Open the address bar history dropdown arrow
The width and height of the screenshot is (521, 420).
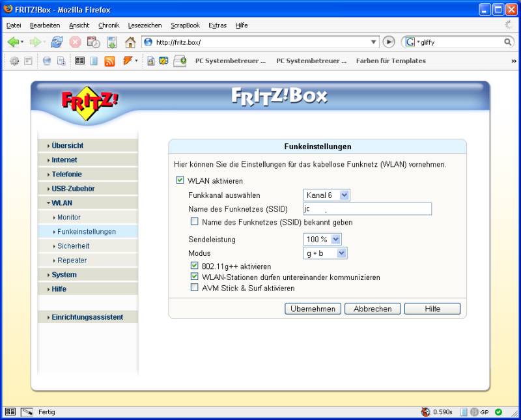[373, 42]
